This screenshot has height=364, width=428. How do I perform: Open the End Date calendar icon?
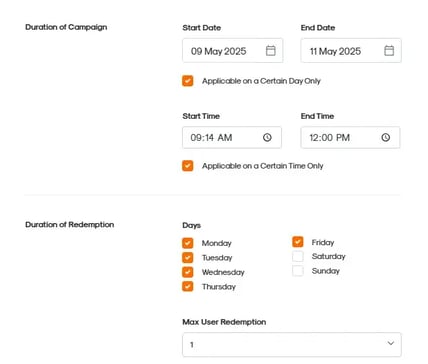click(x=389, y=51)
